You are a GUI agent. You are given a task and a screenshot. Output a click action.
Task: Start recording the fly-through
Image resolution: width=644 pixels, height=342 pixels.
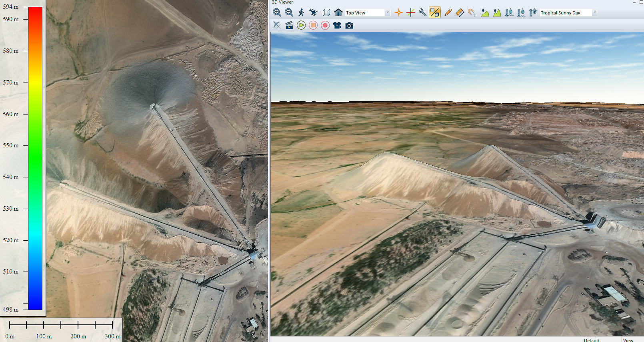pos(325,25)
